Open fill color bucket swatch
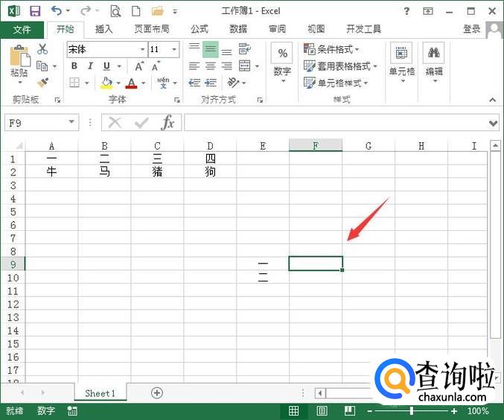The height and width of the screenshot is (420, 504). (107, 83)
